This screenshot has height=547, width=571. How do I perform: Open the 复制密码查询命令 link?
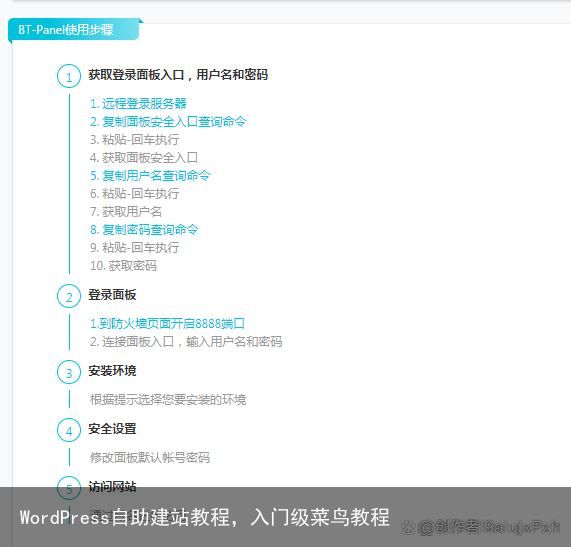pyautogui.click(x=144, y=229)
